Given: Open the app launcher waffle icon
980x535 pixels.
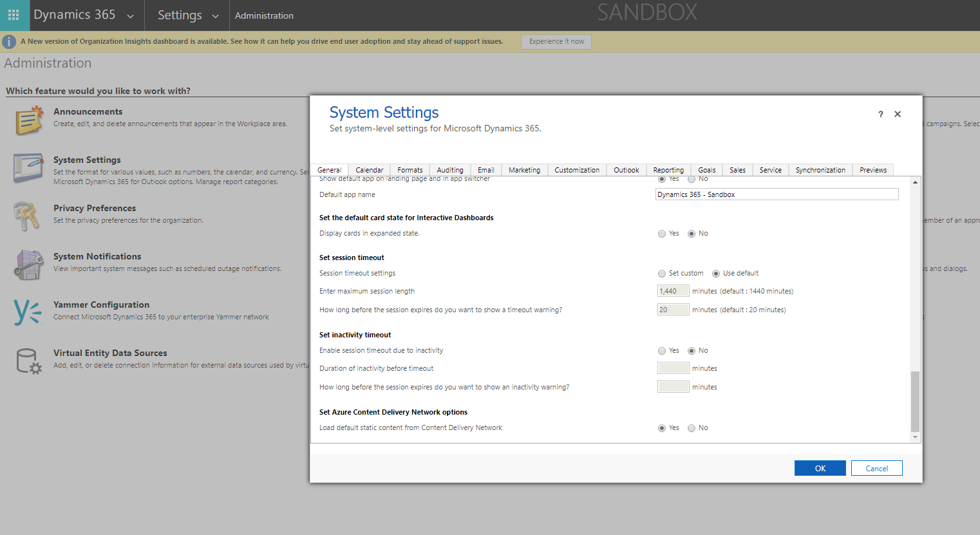Looking at the screenshot, I should [14, 15].
